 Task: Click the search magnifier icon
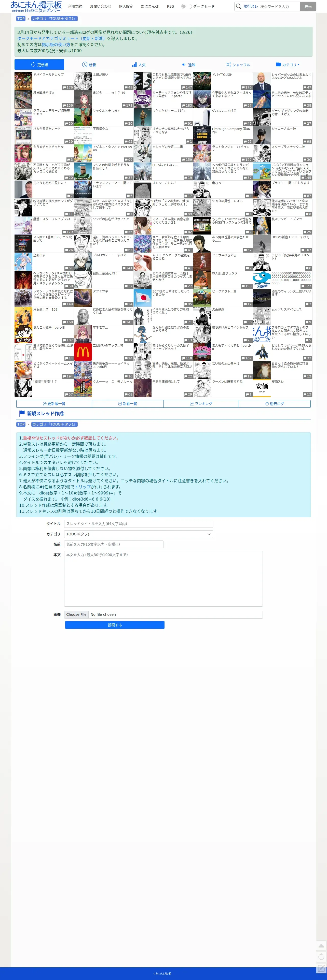pos(239,6)
